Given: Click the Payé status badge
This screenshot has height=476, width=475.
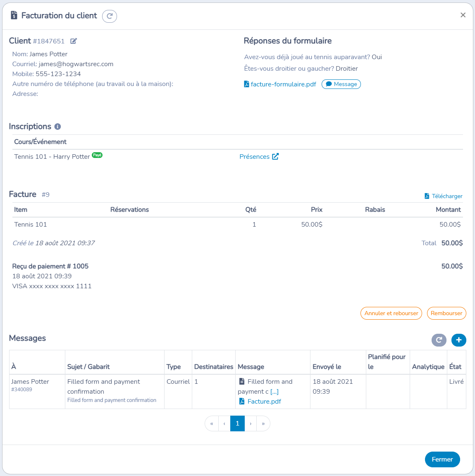Looking at the screenshot, I should click(x=97, y=155).
